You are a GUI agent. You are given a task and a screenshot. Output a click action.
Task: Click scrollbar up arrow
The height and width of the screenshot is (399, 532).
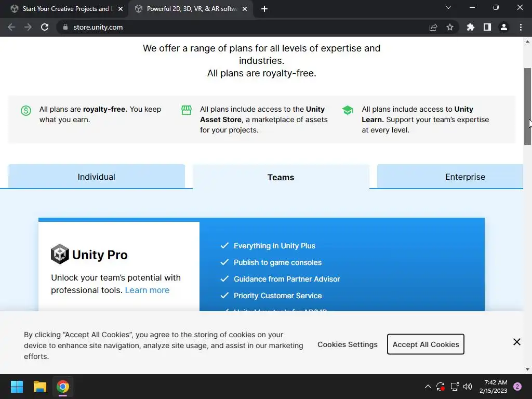(x=527, y=42)
